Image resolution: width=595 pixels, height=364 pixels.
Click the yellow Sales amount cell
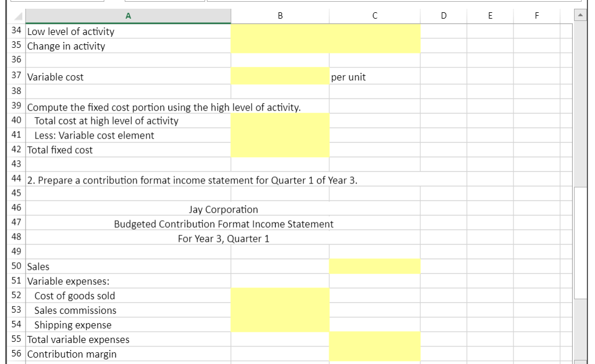pos(375,266)
